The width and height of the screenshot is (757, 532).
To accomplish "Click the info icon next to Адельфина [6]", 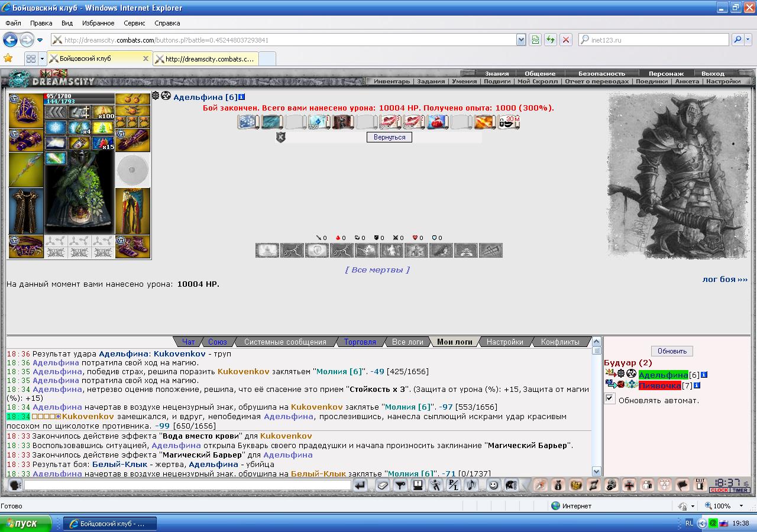I will coord(242,97).
